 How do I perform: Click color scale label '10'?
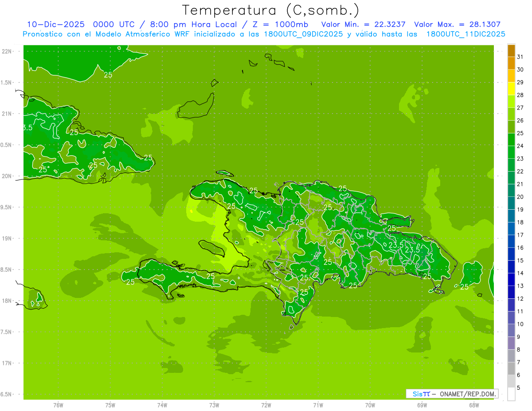[520, 324]
